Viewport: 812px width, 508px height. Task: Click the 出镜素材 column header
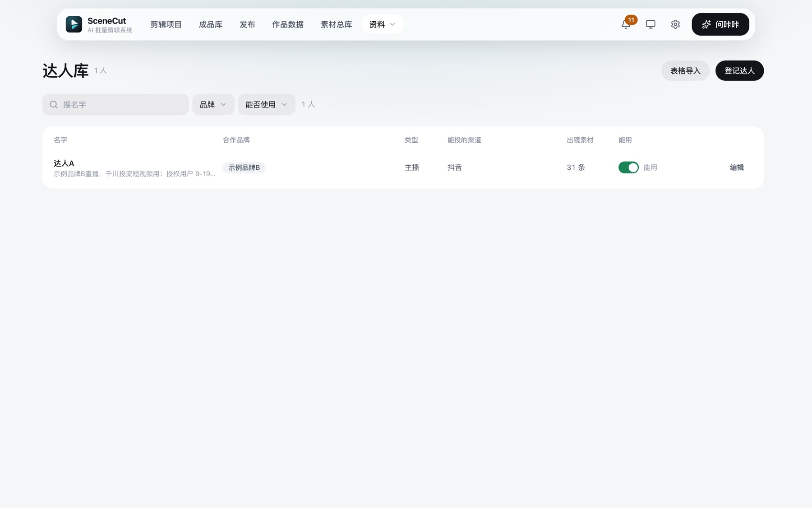pos(580,140)
